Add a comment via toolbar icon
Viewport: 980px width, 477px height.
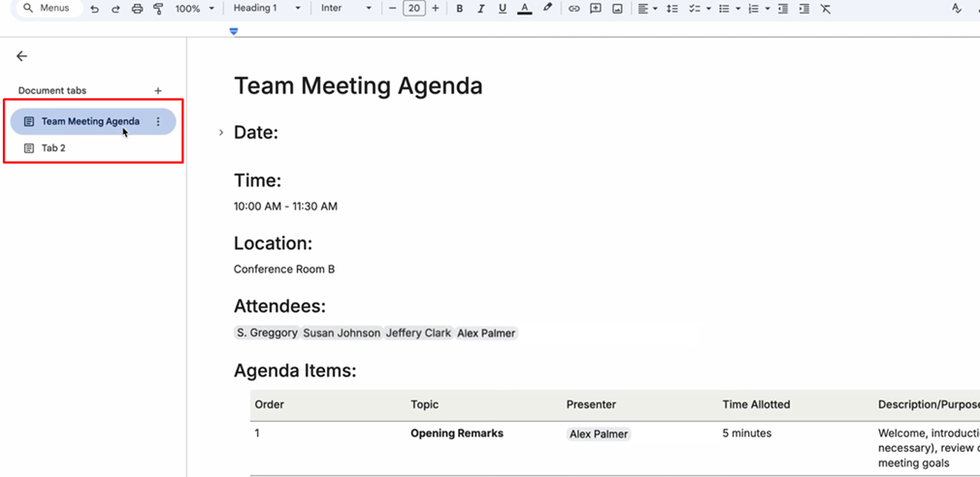(x=595, y=9)
